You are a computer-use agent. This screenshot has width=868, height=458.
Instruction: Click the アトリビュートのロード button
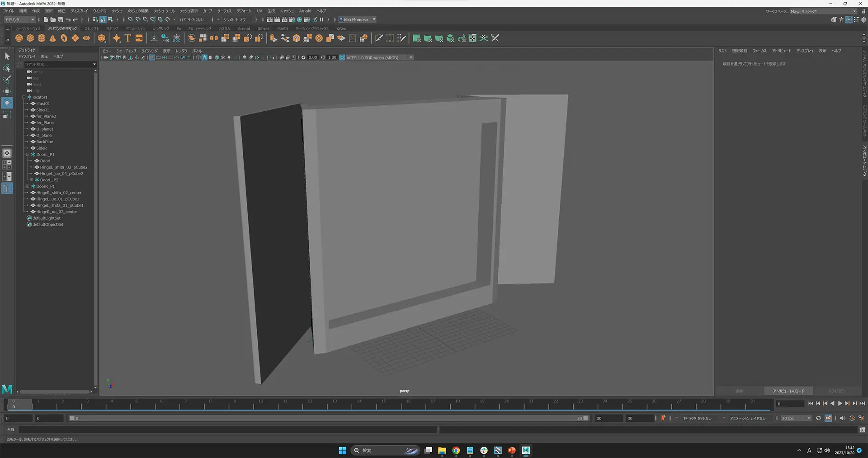pyautogui.click(x=788, y=391)
